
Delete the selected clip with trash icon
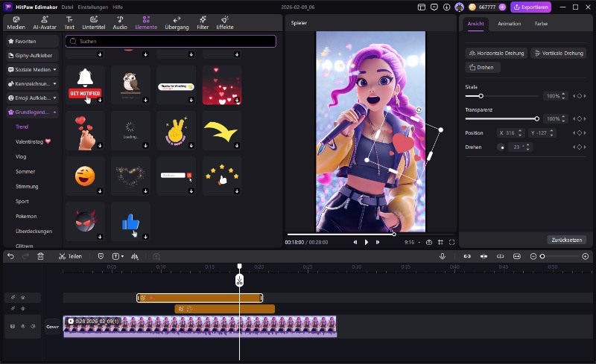40,256
